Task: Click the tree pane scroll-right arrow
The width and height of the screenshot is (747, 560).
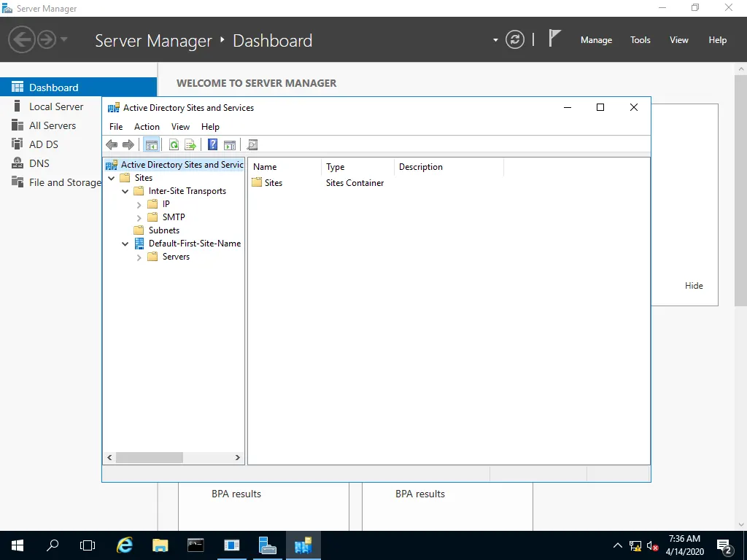Action: tap(238, 458)
